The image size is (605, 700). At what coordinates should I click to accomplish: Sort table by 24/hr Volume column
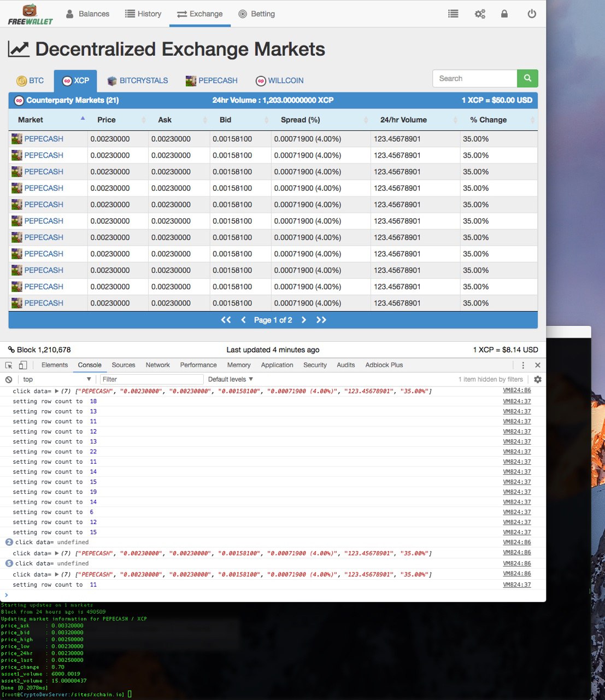click(415, 120)
